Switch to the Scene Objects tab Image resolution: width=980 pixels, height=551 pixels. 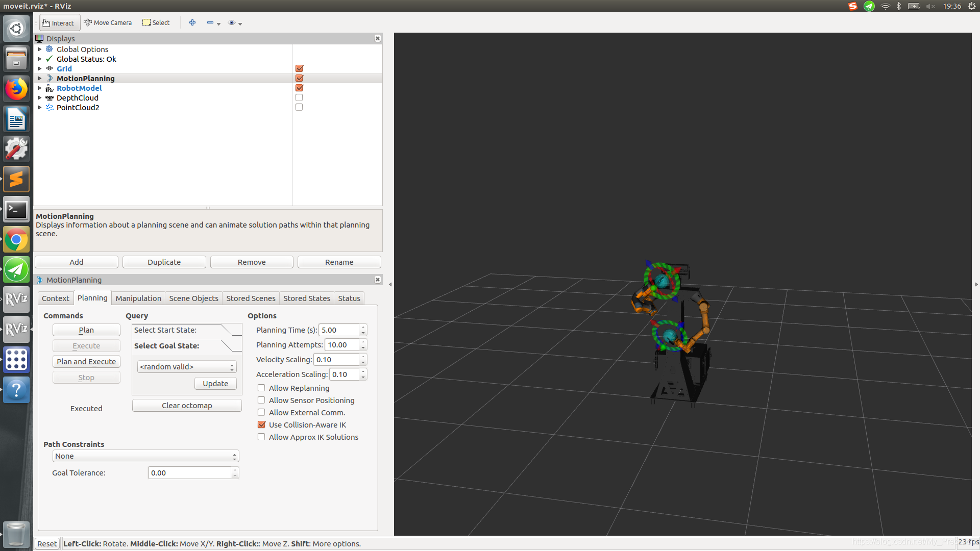(193, 298)
